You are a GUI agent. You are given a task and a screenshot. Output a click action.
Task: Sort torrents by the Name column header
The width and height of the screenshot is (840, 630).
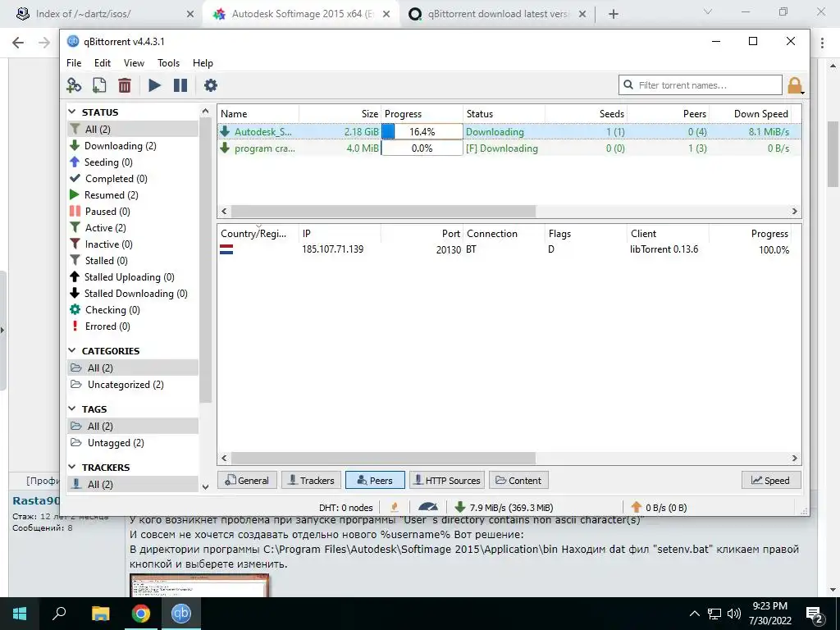[258, 113]
